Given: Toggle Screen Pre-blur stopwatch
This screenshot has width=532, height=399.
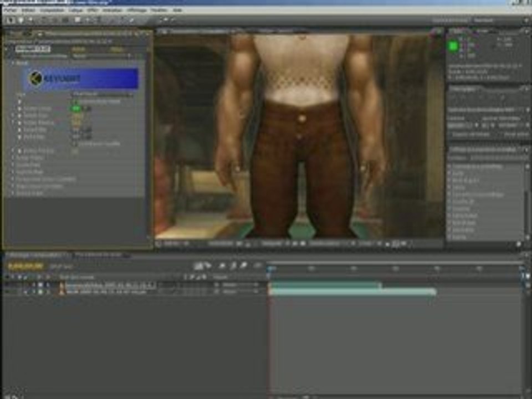Looking at the screenshot, I should (x=19, y=151).
